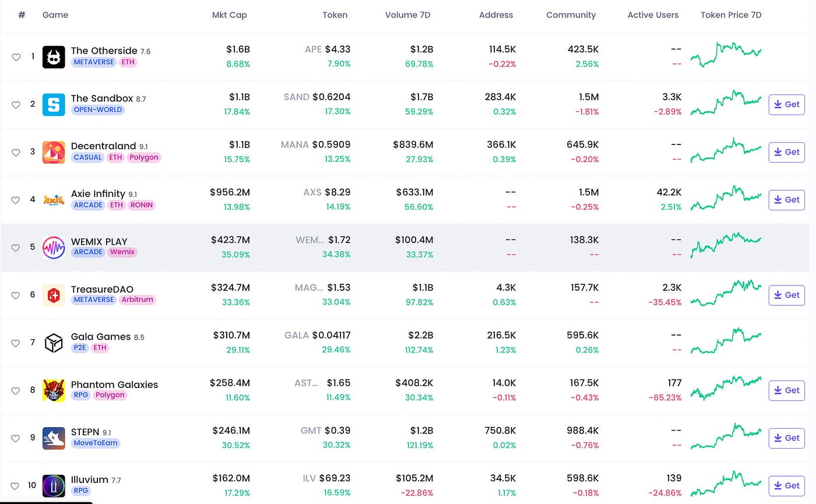Screen dimensions: 816x504
Task: Click the Get button for Decentraland
Action: pos(786,152)
